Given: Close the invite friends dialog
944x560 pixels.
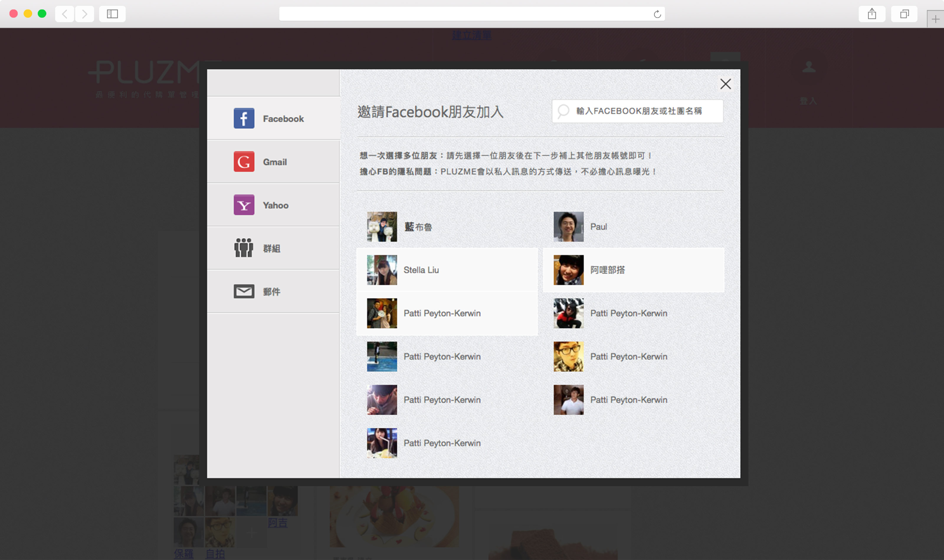Looking at the screenshot, I should (725, 84).
